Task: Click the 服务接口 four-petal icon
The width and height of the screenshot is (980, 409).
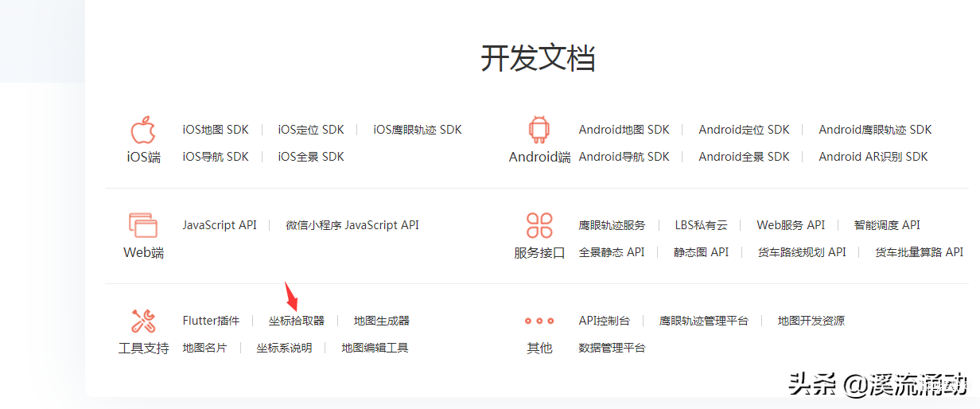Action: point(539,225)
